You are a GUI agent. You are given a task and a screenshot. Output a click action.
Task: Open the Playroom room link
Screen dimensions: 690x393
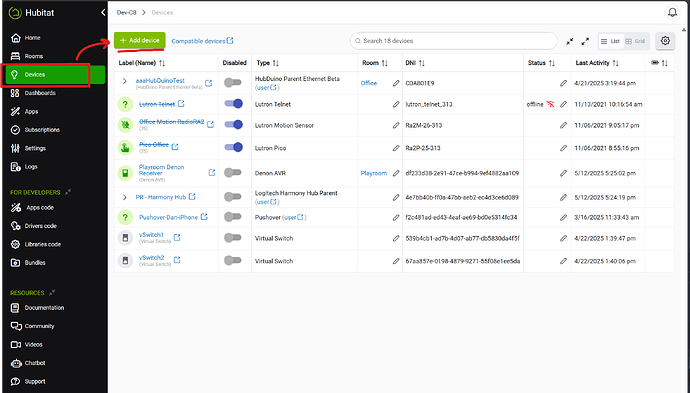coord(374,173)
